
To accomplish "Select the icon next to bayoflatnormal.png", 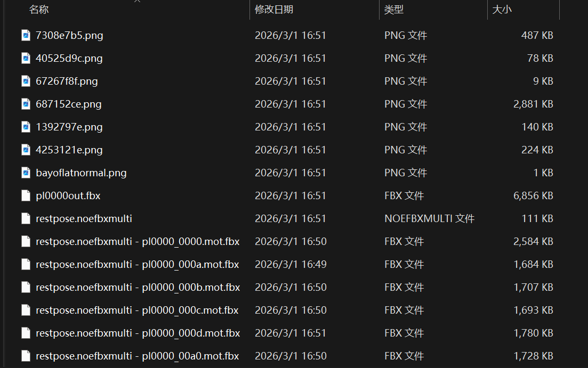I will coord(26,173).
